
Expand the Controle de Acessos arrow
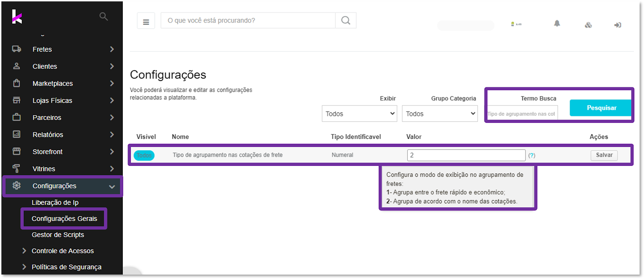pyautogui.click(x=24, y=250)
